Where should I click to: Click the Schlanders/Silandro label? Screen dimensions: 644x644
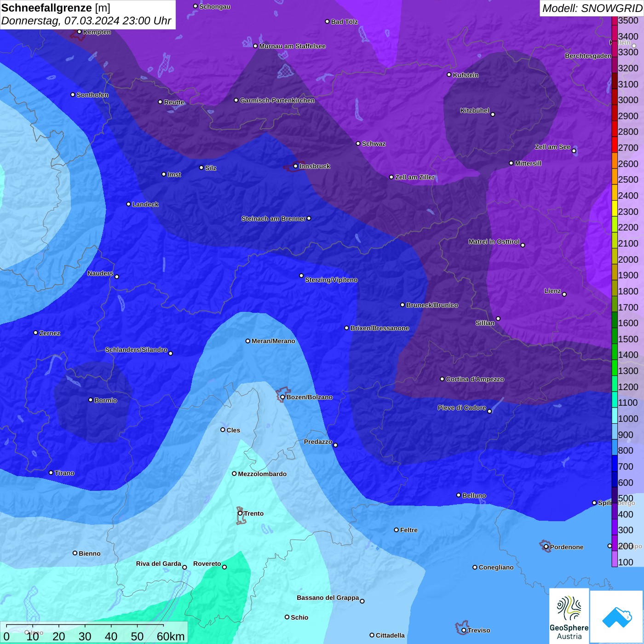point(136,350)
